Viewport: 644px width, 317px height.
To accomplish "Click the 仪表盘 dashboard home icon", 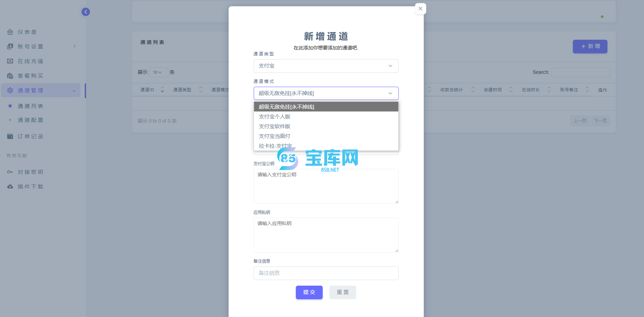I will click(10, 32).
